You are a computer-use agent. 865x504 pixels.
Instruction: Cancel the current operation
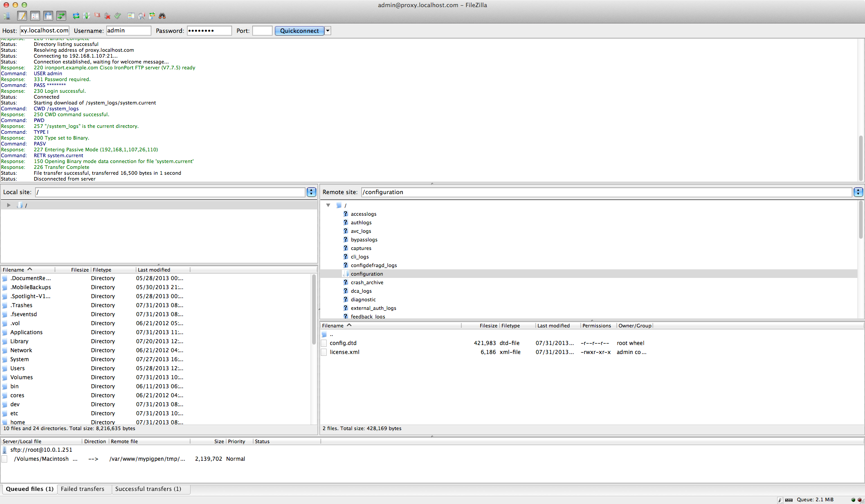coord(97,16)
